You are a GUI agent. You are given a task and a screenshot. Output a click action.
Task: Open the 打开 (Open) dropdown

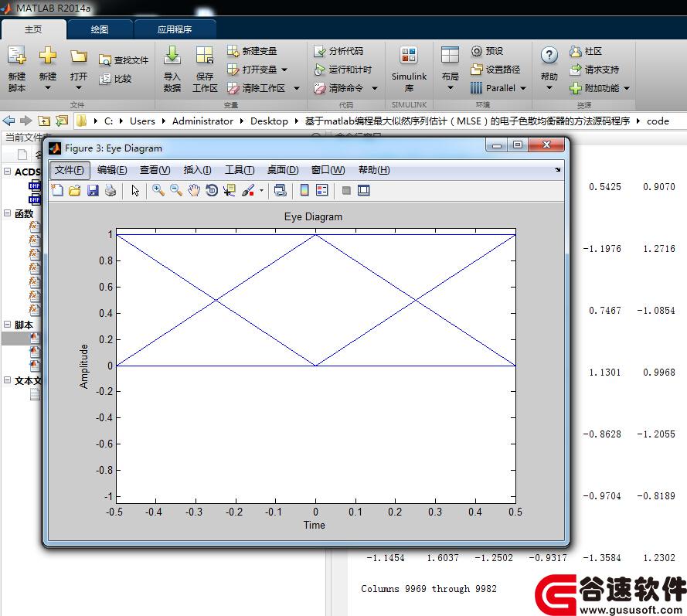coord(78,88)
